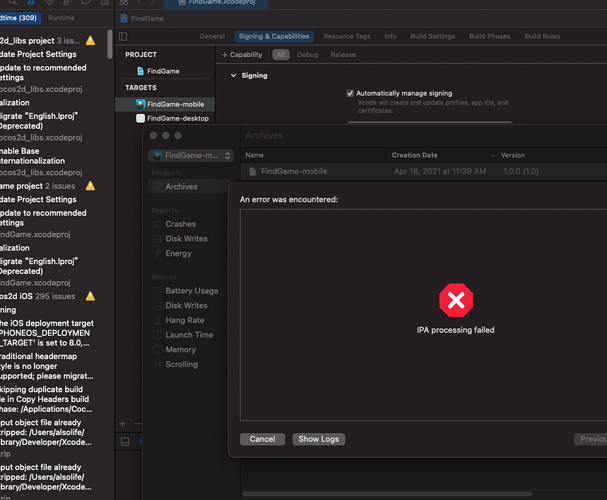The width and height of the screenshot is (607, 500).
Task: Select FindGame project file icon
Action: point(141,71)
